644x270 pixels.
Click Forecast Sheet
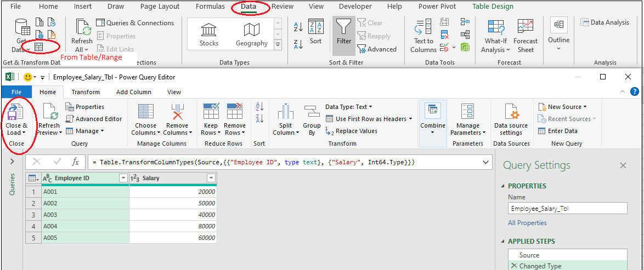pos(526,36)
